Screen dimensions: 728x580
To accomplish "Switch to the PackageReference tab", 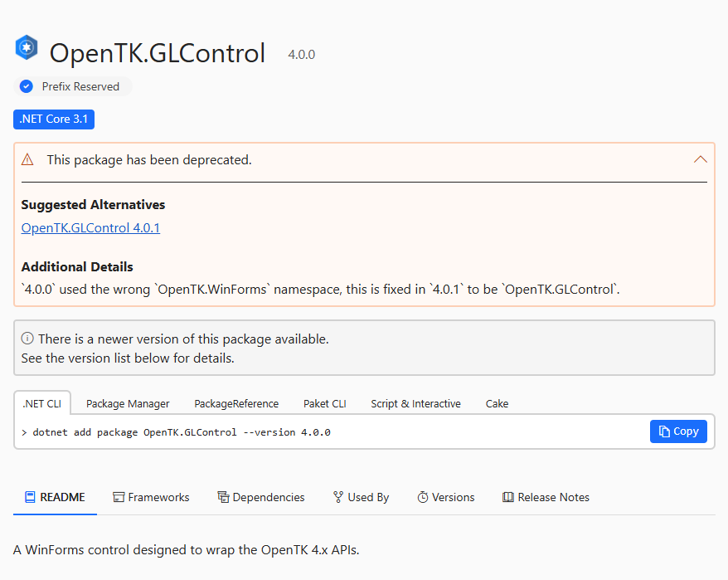I will [236, 403].
